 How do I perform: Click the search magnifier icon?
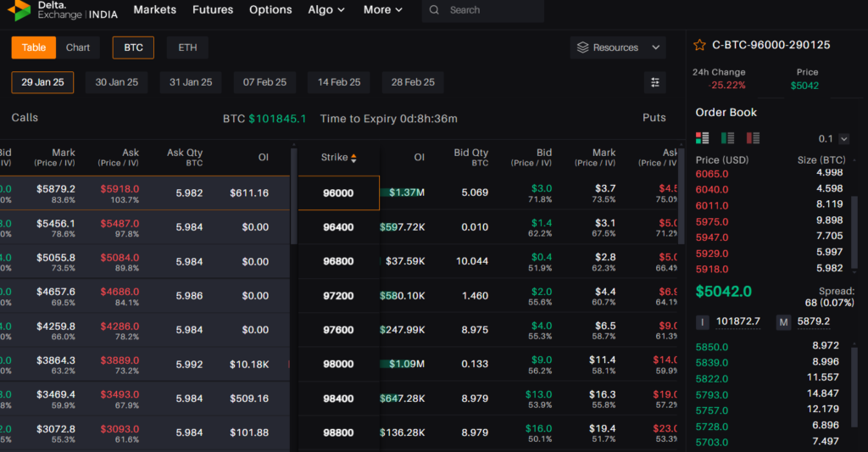(435, 10)
